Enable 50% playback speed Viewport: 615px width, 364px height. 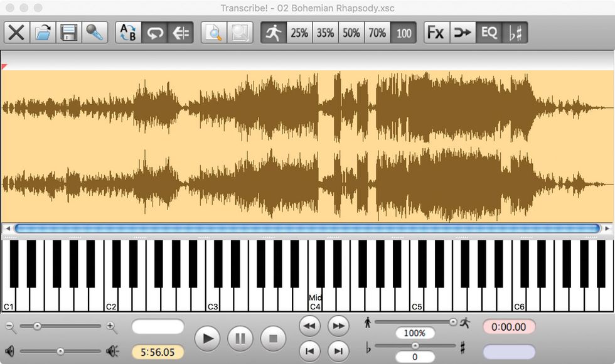pos(351,33)
